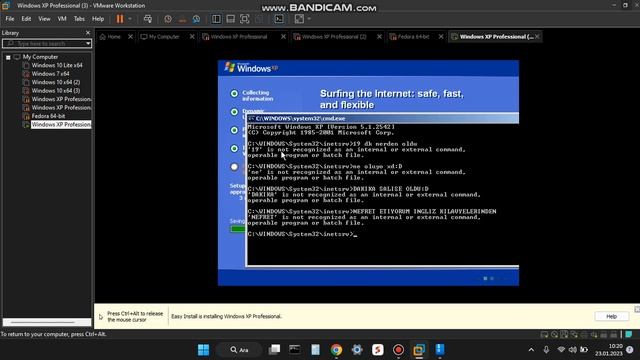Screen dimensions: 640x360
Task: Click the stretch guest display icon
Action: coord(299,19)
